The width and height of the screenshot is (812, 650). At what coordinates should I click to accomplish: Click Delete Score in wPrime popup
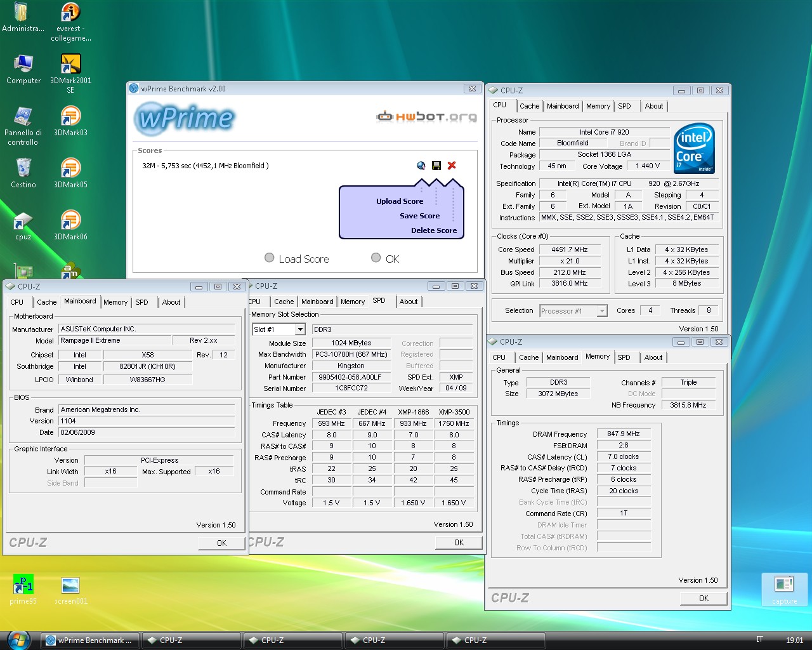coord(434,230)
